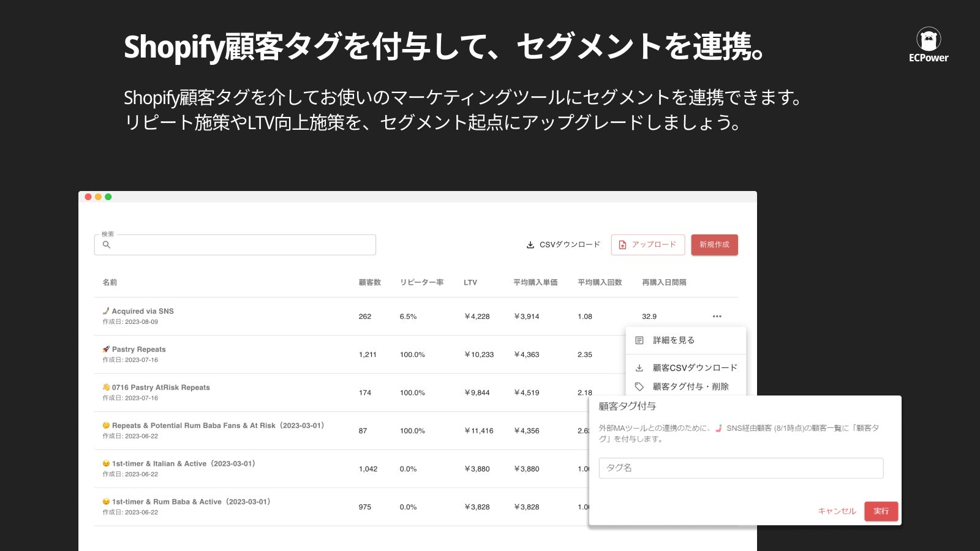Click the customer count 87

pyautogui.click(x=363, y=431)
